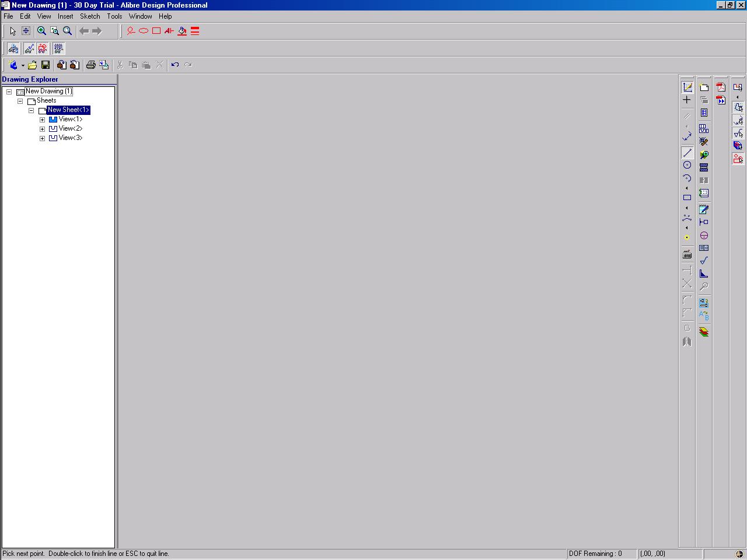Screen dimensions: 747x560
Task: Select the Surface Finish checkmark tool
Action: 704,261
